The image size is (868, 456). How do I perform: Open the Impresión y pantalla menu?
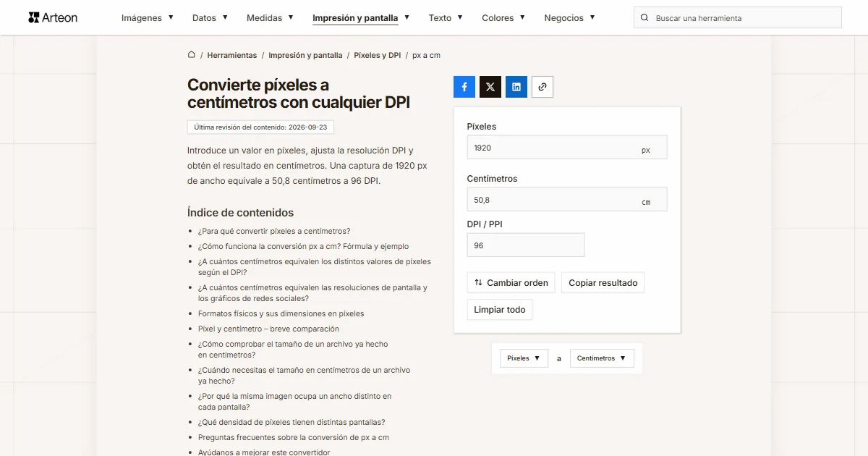tap(361, 17)
